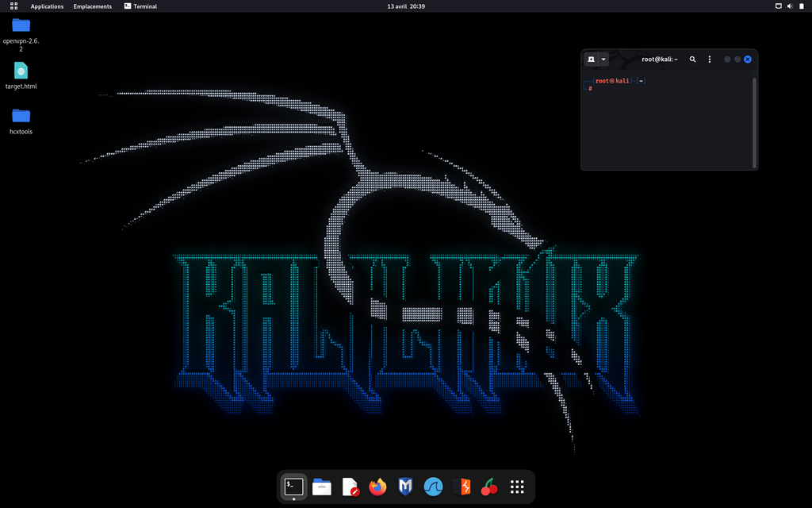Show all applications grid in dock

pos(517,487)
